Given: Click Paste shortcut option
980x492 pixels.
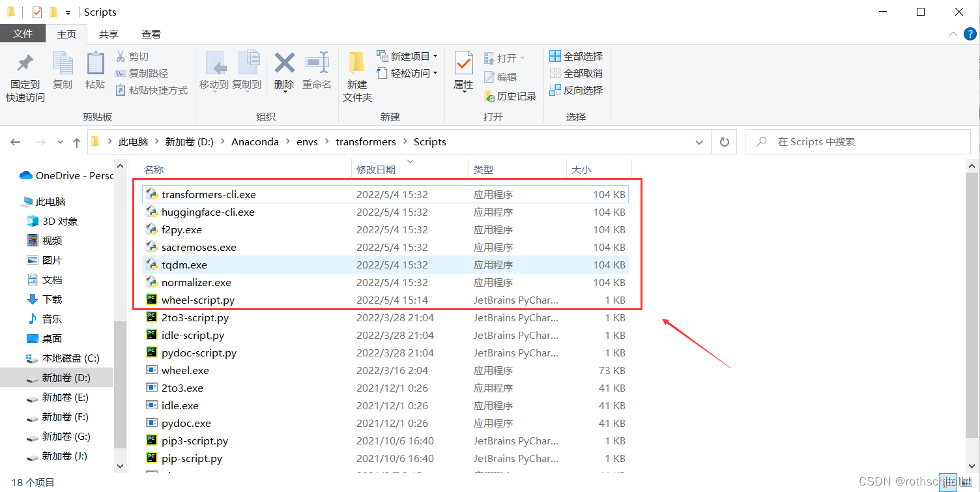Looking at the screenshot, I should tap(151, 91).
